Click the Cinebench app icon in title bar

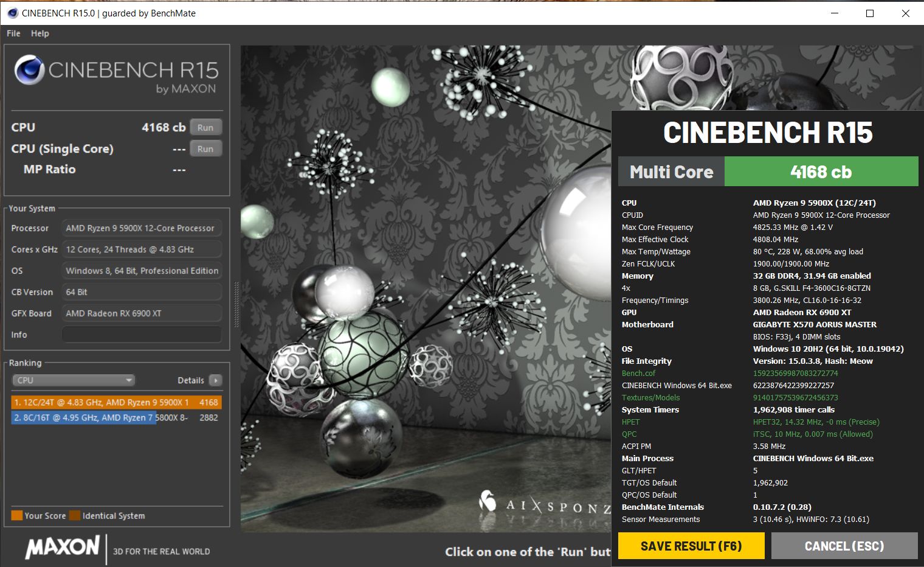(x=12, y=13)
